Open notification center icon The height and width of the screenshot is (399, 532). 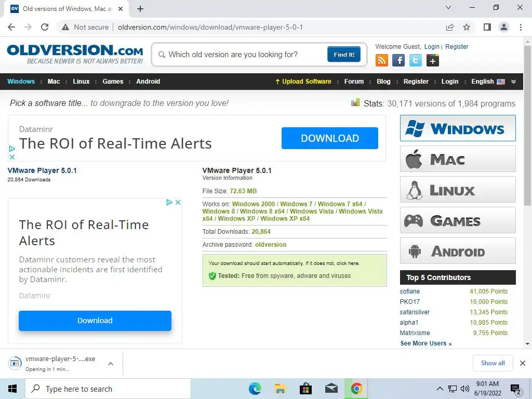coord(516,389)
